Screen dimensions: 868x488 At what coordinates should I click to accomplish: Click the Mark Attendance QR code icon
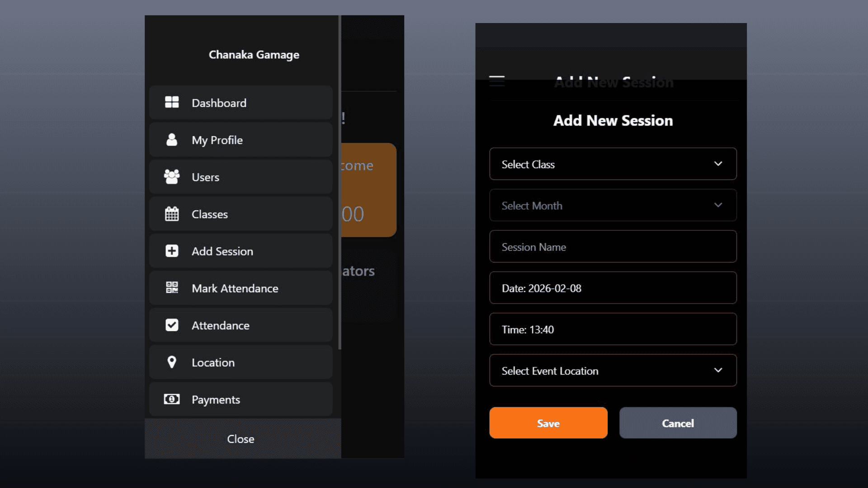[x=172, y=287]
